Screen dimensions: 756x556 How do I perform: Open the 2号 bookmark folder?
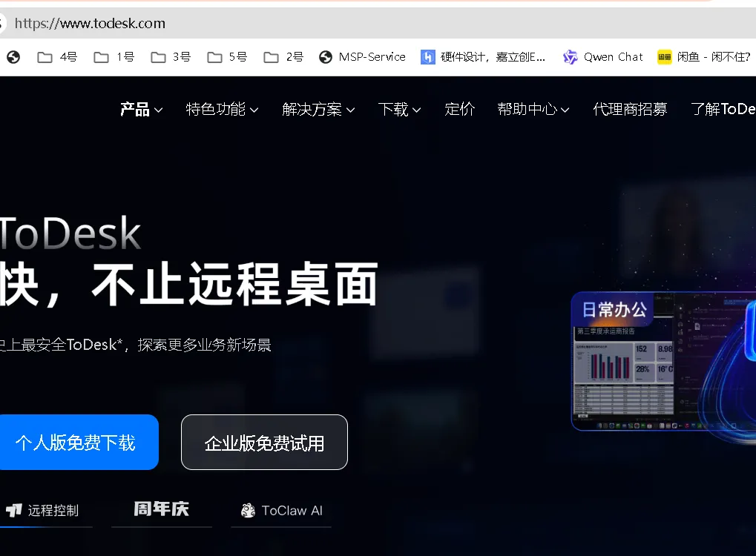pyautogui.click(x=283, y=57)
